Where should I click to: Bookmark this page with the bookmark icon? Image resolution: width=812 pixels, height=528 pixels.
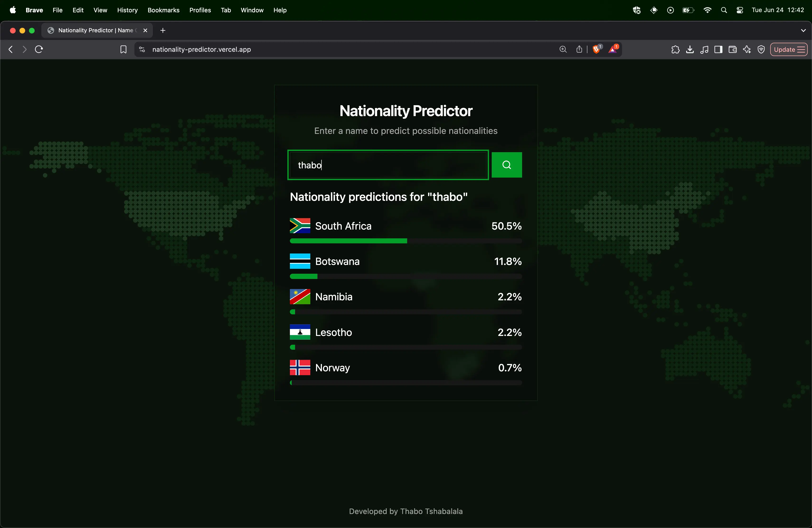[x=123, y=49]
